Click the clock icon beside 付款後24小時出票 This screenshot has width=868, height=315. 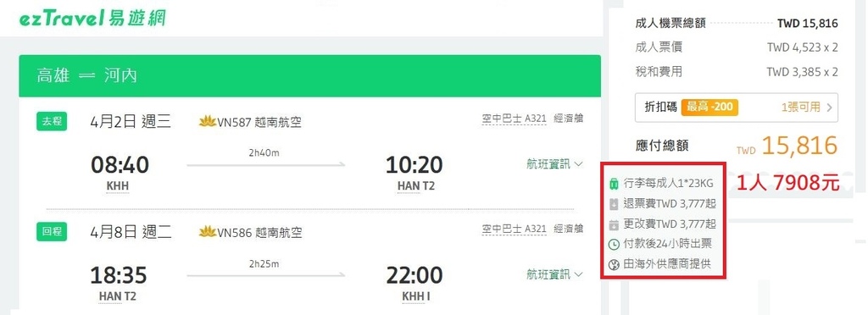pos(614,244)
